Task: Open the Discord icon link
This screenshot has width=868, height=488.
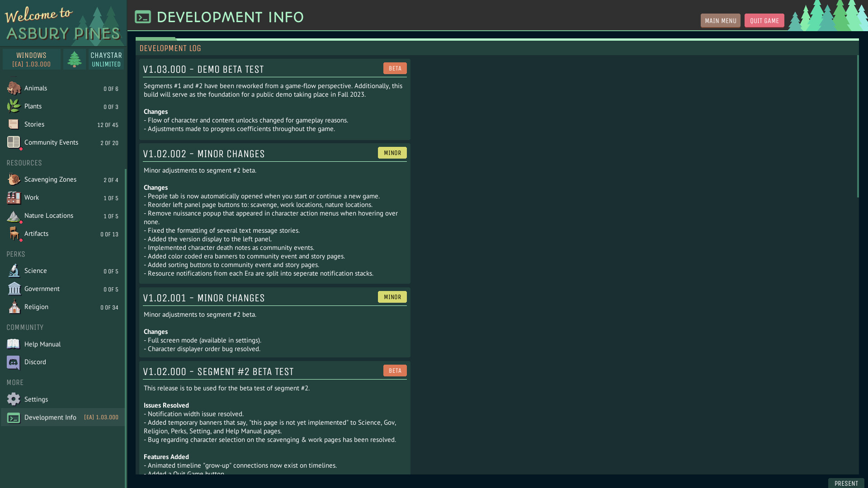Action: click(14, 362)
